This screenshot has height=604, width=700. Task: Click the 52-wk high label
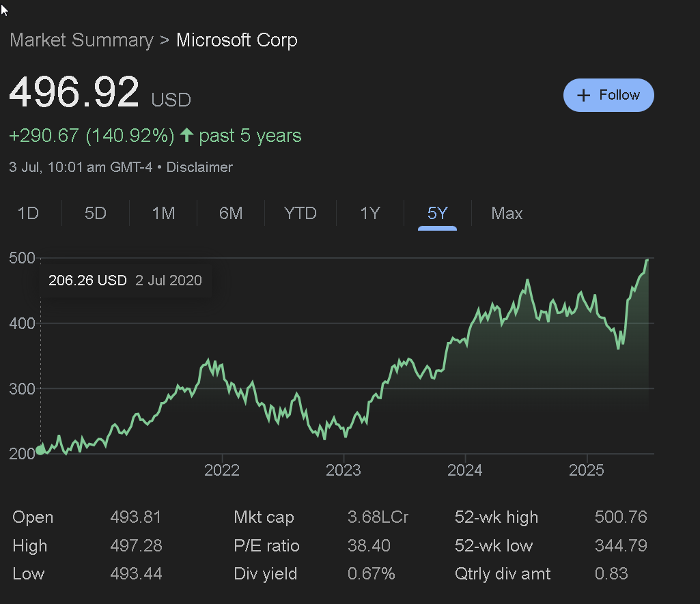pos(496,517)
